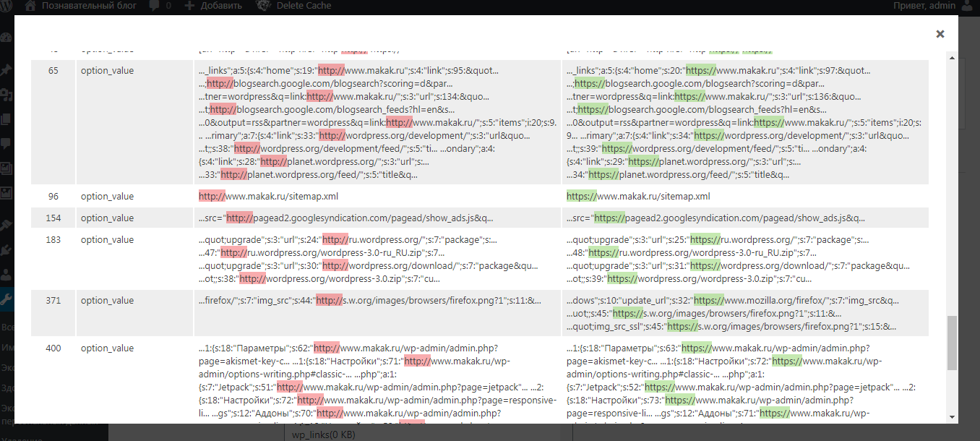Click option_value in row 65
980x441 pixels.
tap(107, 71)
